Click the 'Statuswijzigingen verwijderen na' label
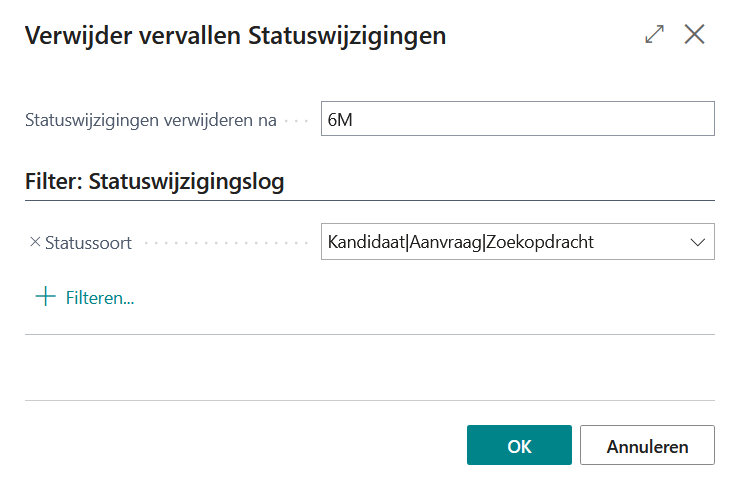736x486 pixels. 150,120
